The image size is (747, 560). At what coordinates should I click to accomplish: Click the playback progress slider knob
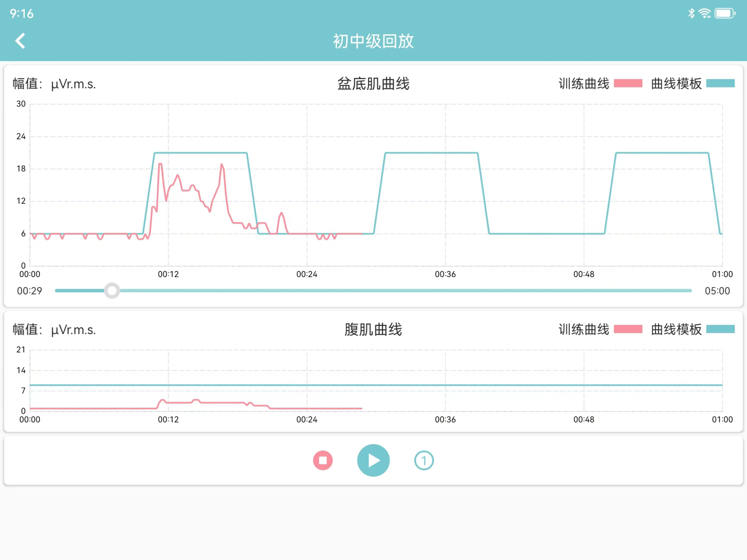[112, 291]
